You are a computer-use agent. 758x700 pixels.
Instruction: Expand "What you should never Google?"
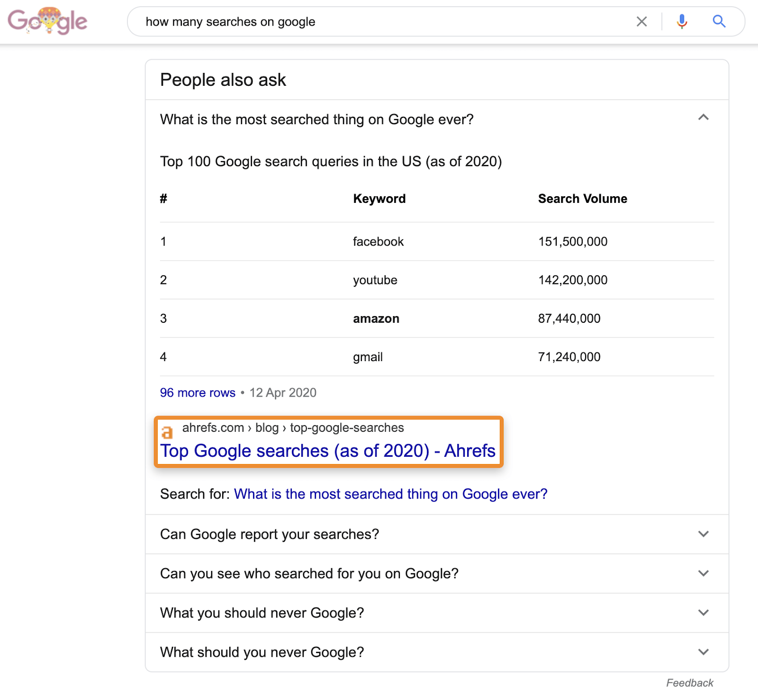point(704,612)
